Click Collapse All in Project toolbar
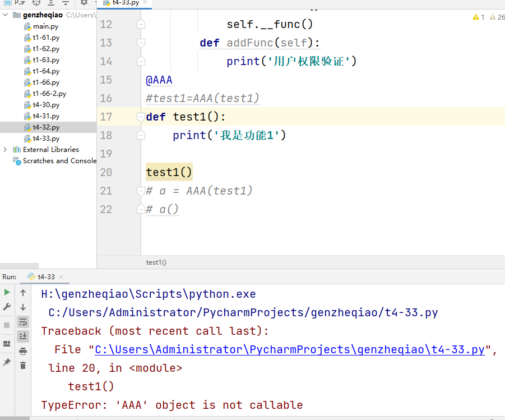 pyautogui.click(x=66, y=3)
